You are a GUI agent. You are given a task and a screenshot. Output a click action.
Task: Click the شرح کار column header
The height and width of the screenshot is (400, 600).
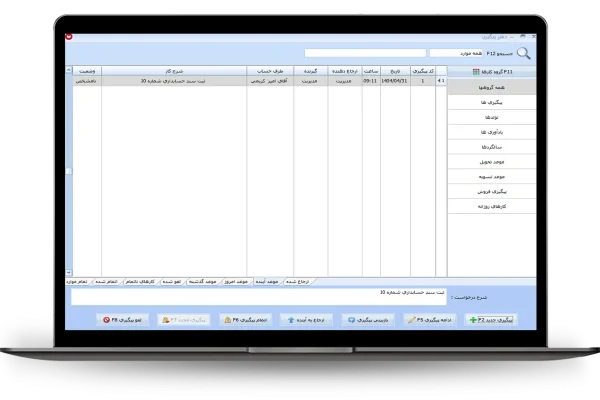click(173, 71)
